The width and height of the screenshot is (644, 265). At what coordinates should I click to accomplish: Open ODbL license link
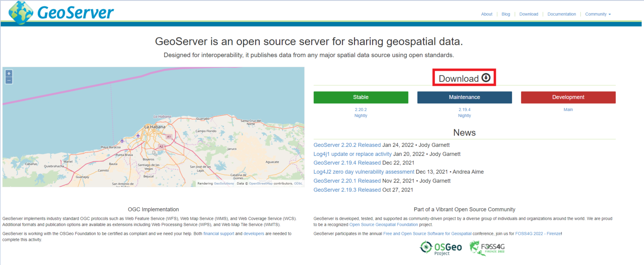tap(298, 184)
